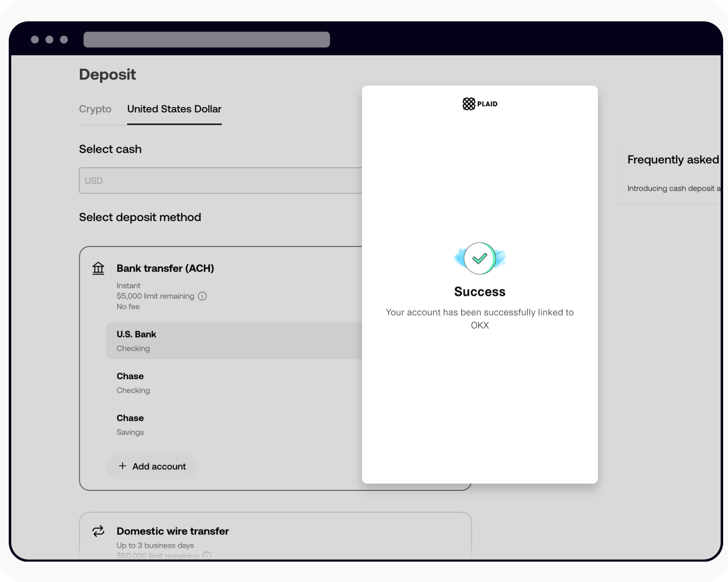The width and height of the screenshot is (728, 582).
Task: Click the Frequently asked panel heading
Action: pos(673,160)
